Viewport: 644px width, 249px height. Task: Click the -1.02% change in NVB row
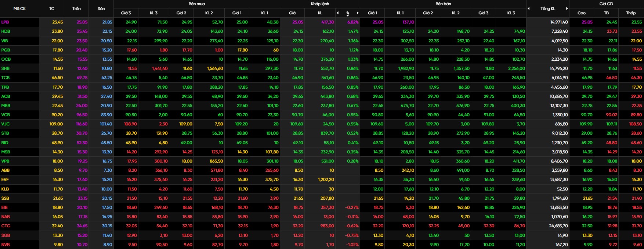pos(352,245)
